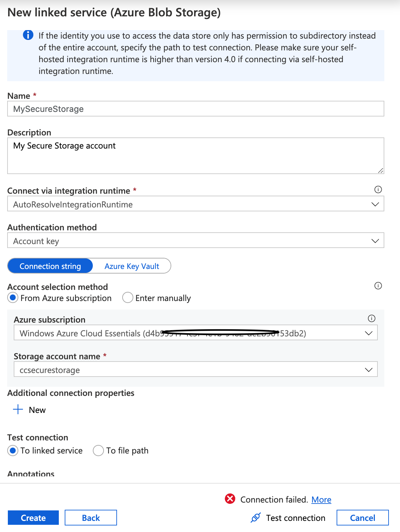
Task: Click into the Name input field
Action: [196, 109]
